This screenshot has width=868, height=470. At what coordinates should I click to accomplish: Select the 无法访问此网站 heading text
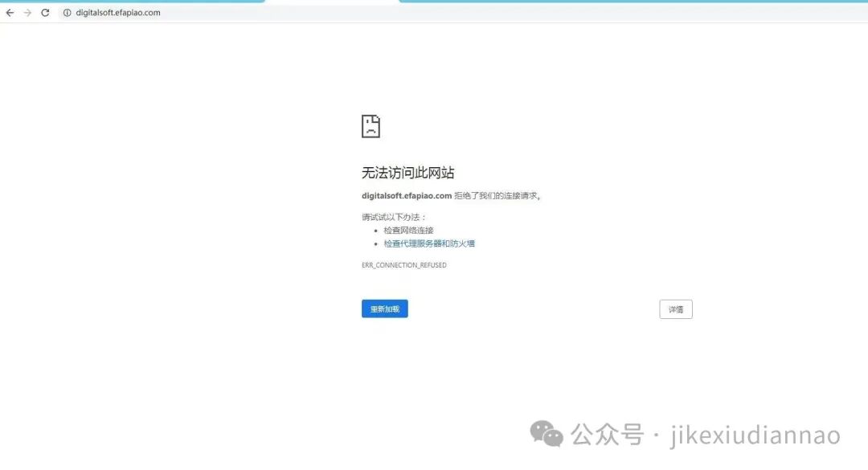point(408,173)
